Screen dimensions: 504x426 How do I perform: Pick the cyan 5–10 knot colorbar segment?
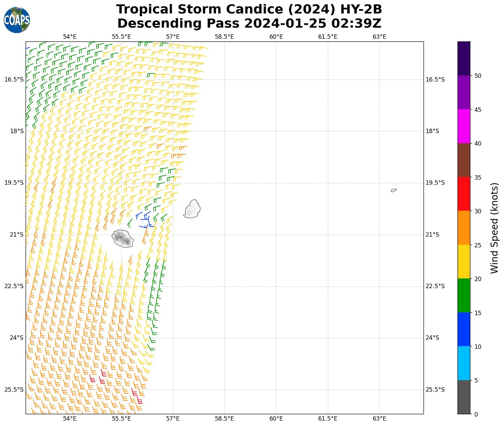pos(464,363)
